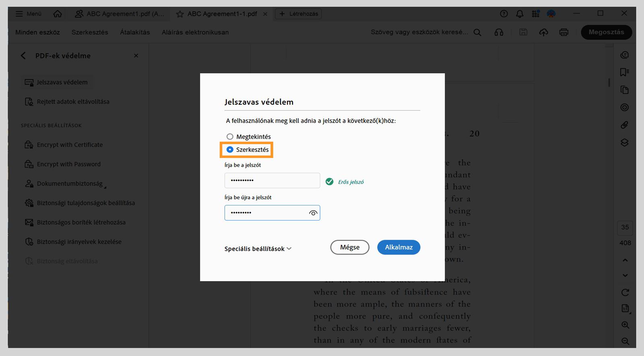644x356 pixels.
Task: Open Encrypt with Password
Action: [62, 164]
